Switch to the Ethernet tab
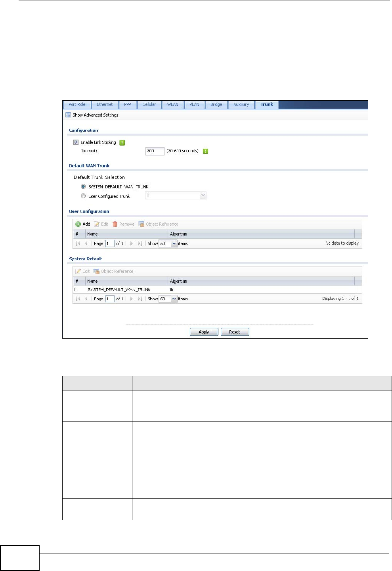This screenshot has height=571, width=392. (105, 105)
